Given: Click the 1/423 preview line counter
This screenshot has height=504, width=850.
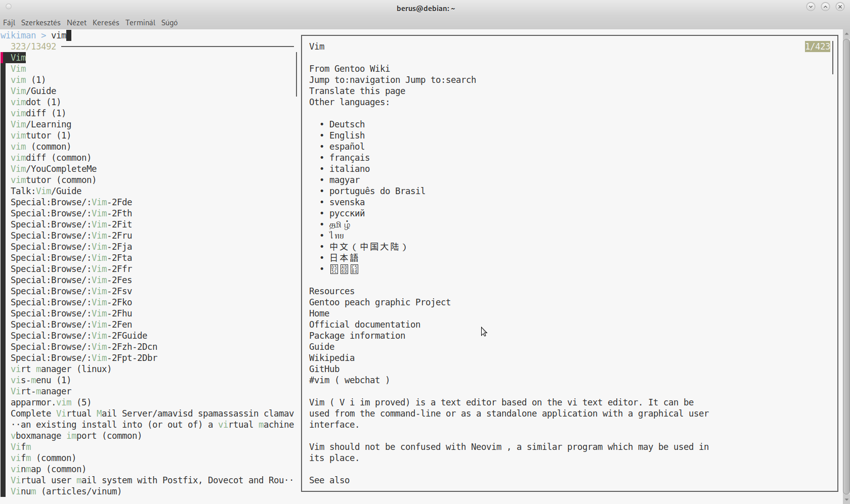Looking at the screenshot, I should tap(818, 47).
